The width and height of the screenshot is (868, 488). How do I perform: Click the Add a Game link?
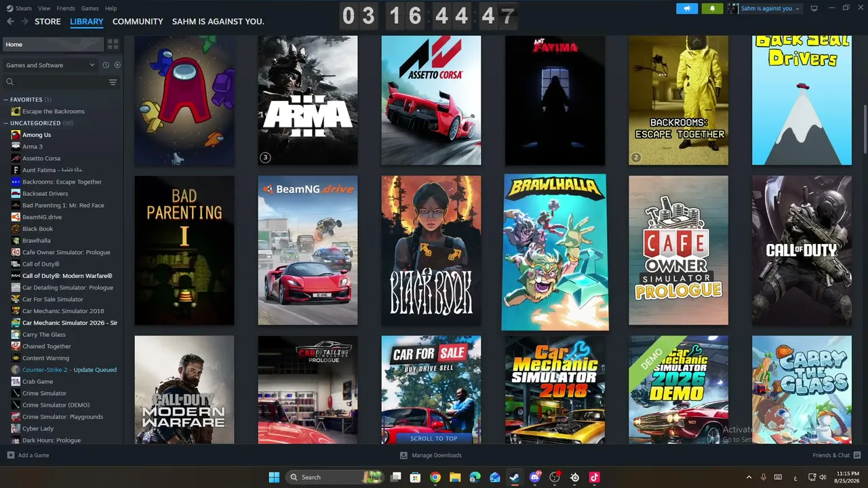click(33, 455)
